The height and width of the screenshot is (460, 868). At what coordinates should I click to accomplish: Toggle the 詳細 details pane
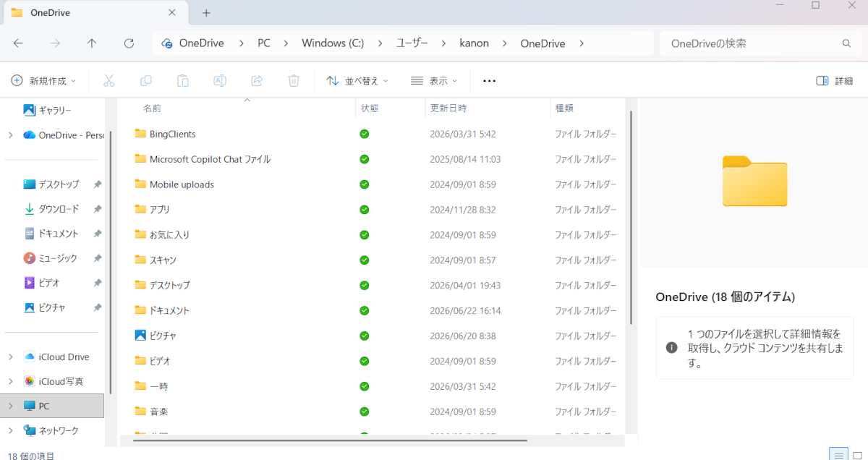[834, 81]
